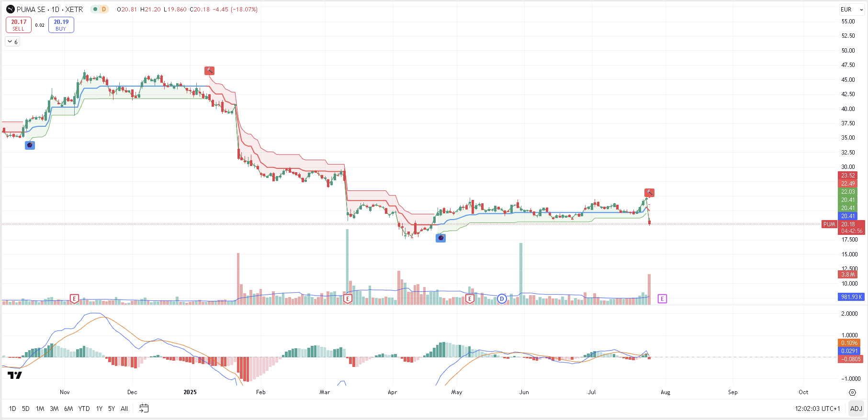Click the 12:02:03 UTC+1 timezone clock

click(818, 409)
